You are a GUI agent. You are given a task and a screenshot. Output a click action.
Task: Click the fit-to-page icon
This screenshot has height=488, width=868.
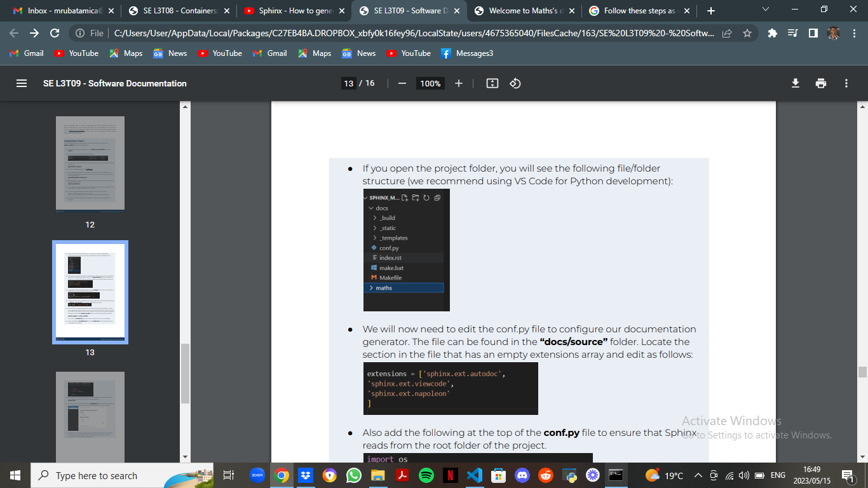(x=492, y=83)
